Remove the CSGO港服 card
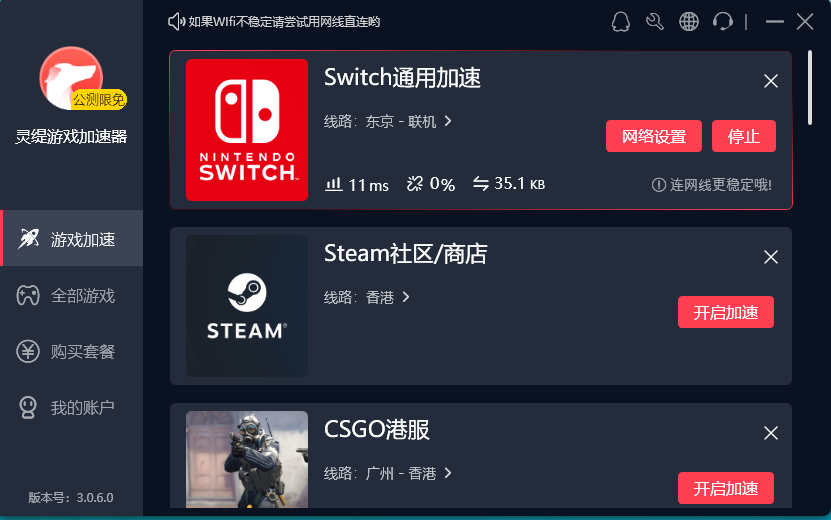Screen dimensions: 831x520 pyautogui.click(x=771, y=433)
